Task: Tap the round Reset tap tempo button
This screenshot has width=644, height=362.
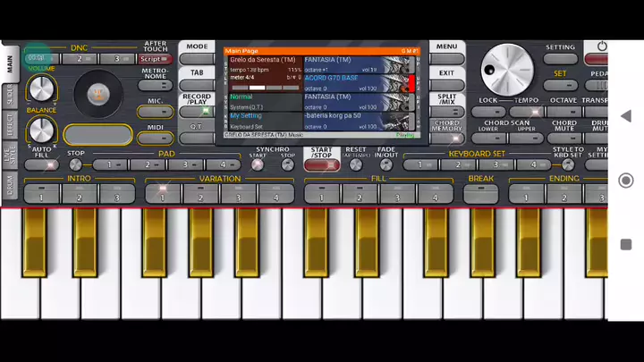Action: click(x=356, y=164)
